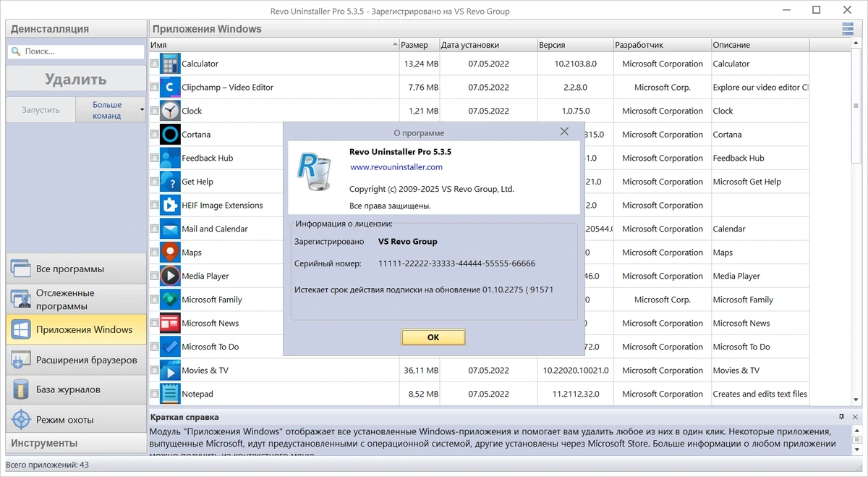Check the Mail and Calendar checkbox
Screen dimensions: 868x477
[155, 229]
